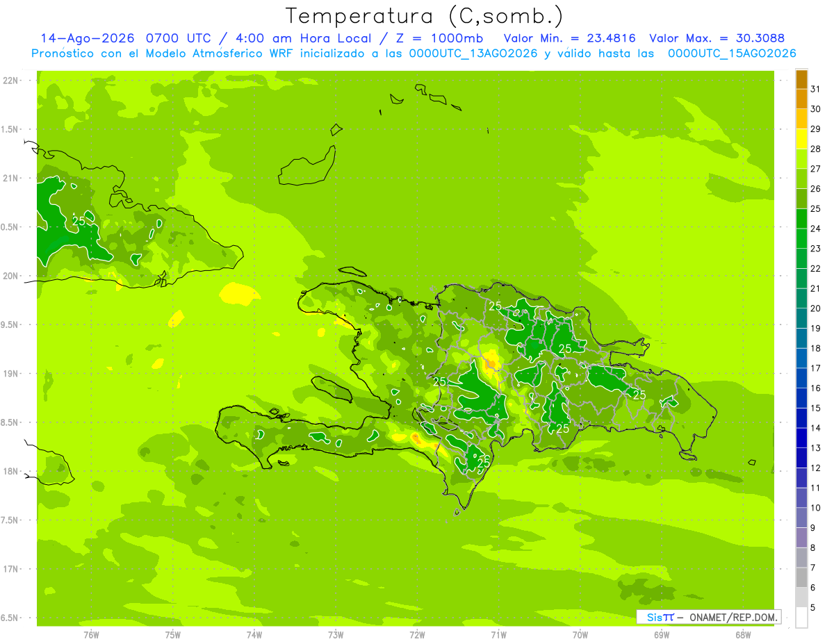Click the '69W' longitude label

662,634
